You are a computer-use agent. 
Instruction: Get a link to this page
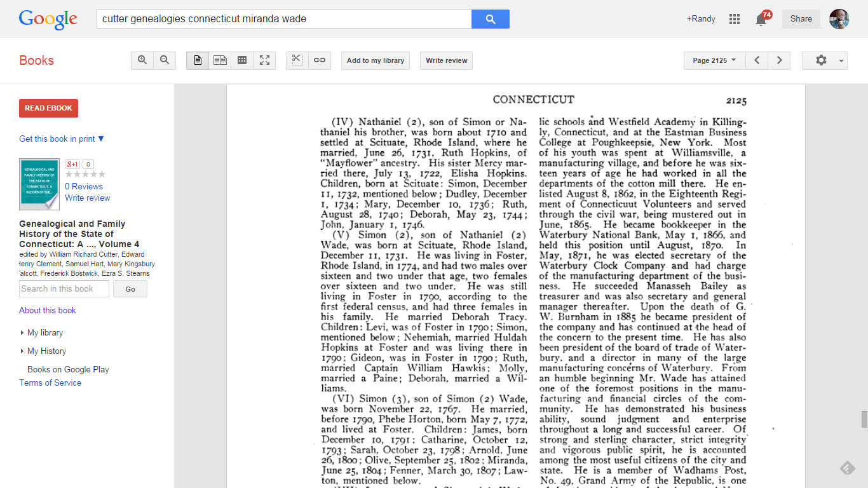319,60
